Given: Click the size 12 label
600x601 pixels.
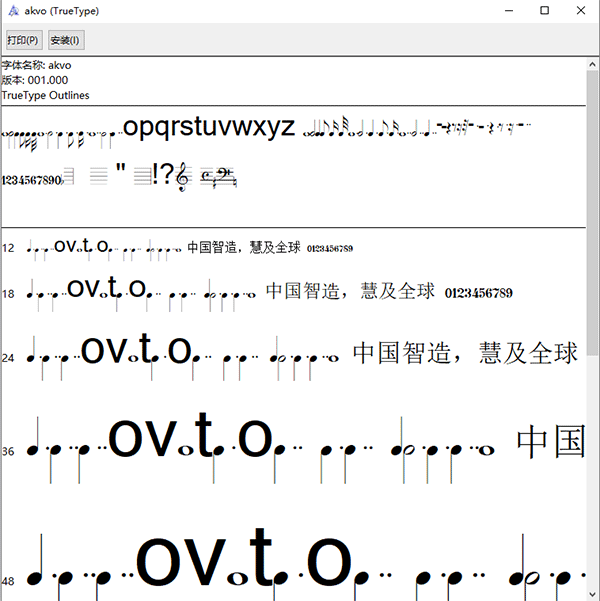Looking at the screenshot, I should click(x=8, y=248).
